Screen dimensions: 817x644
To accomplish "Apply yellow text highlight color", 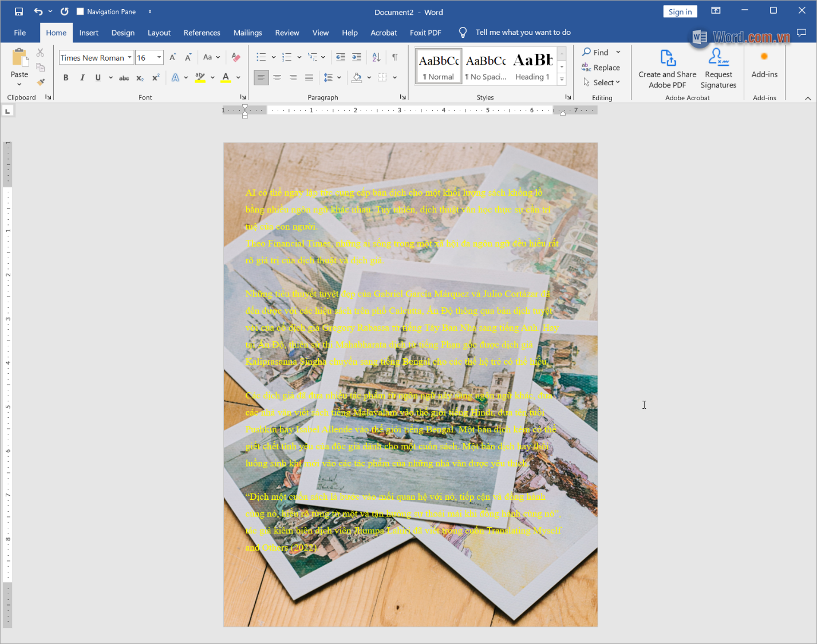I will coord(200,78).
